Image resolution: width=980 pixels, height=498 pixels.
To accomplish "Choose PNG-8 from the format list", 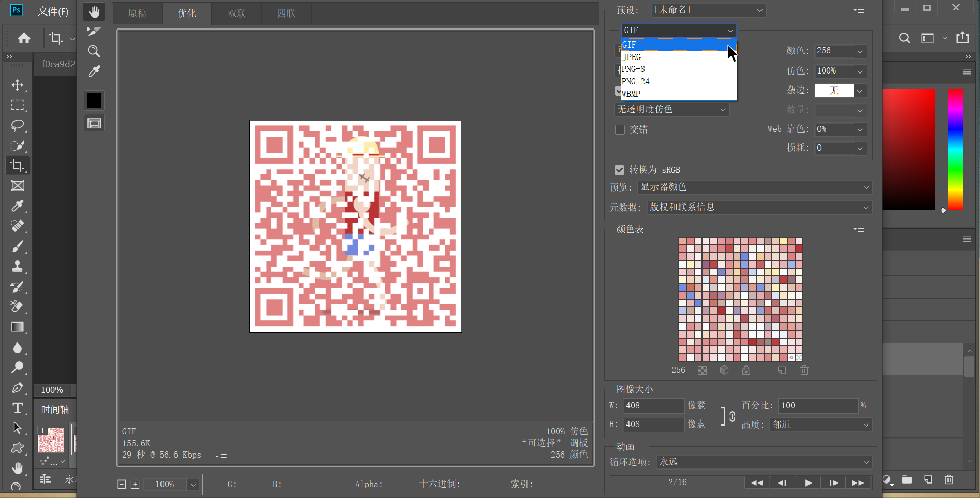I will 679,69.
